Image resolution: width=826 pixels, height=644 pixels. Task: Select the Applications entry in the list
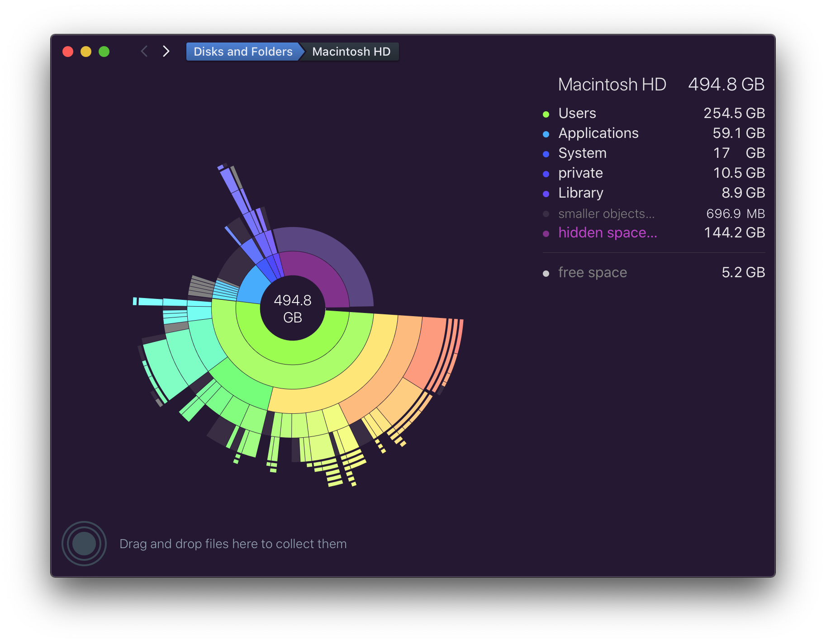[654, 133]
